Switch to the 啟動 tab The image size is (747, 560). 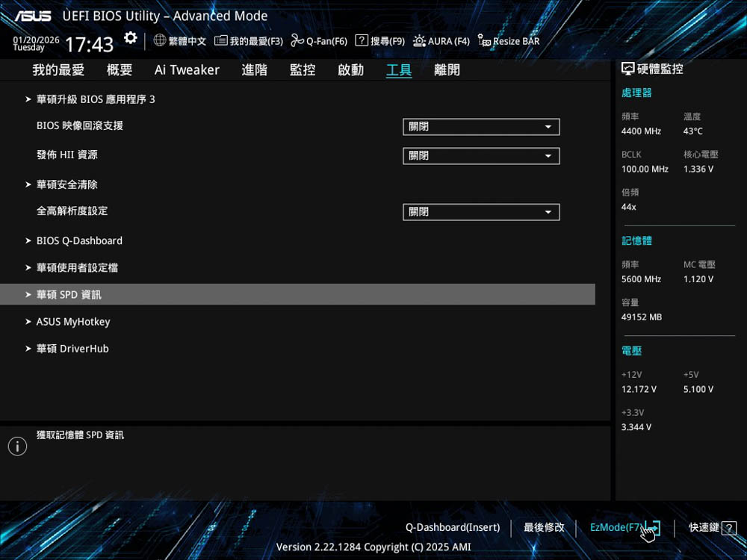350,70
